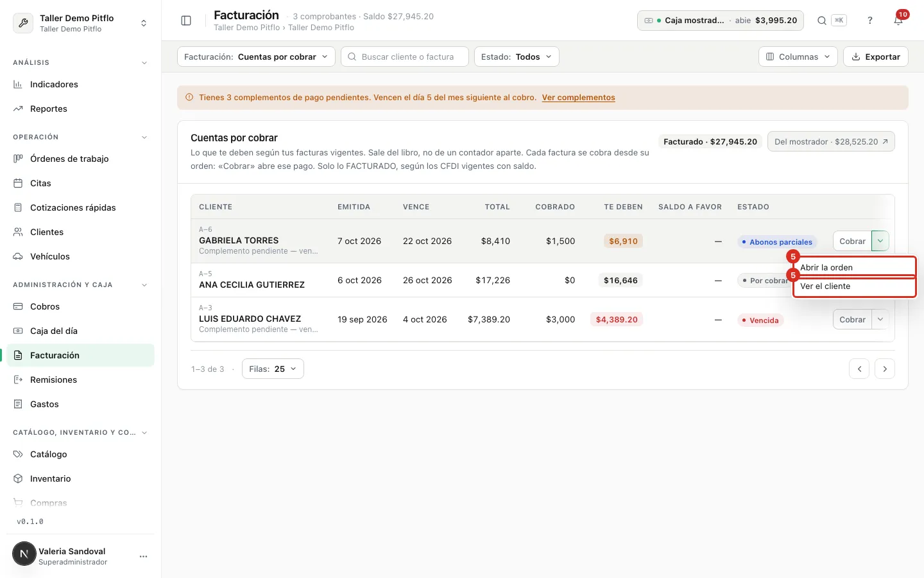Open the Del mostrador $28,525.20 link
Screen dimensions: 924x578
(831, 141)
